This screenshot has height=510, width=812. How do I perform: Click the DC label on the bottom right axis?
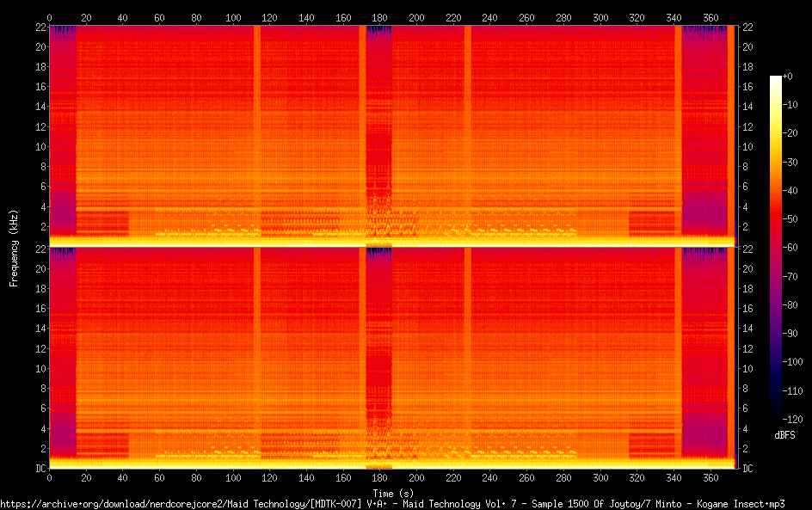pyautogui.click(x=747, y=469)
